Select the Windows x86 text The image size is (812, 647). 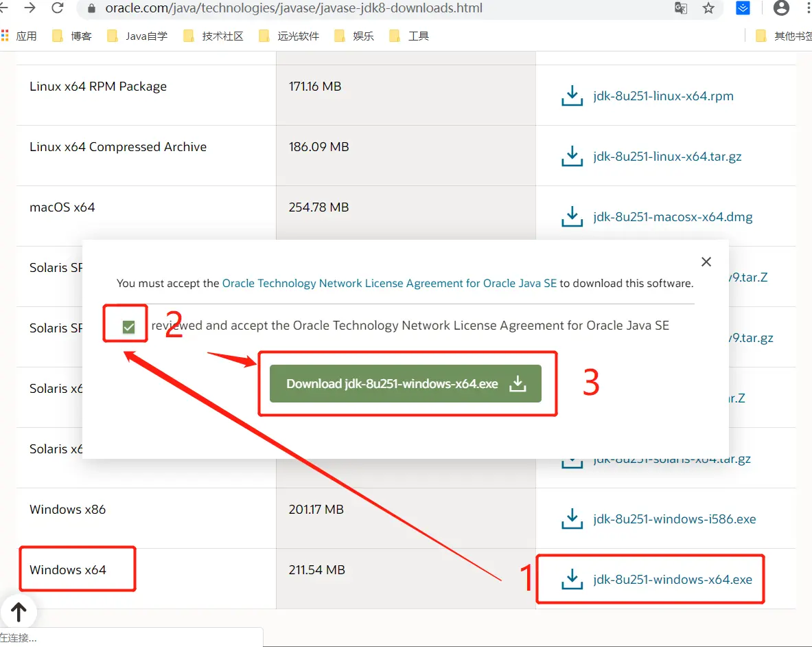coord(67,509)
